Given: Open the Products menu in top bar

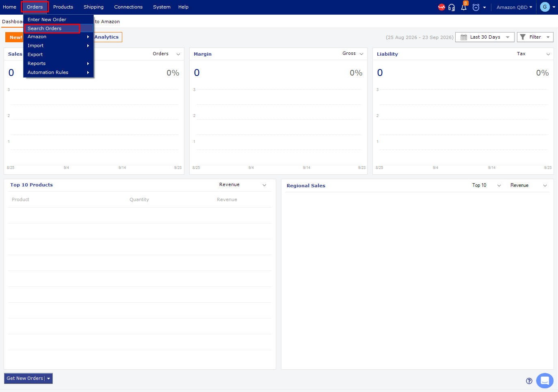Looking at the screenshot, I should pos(63,7).
